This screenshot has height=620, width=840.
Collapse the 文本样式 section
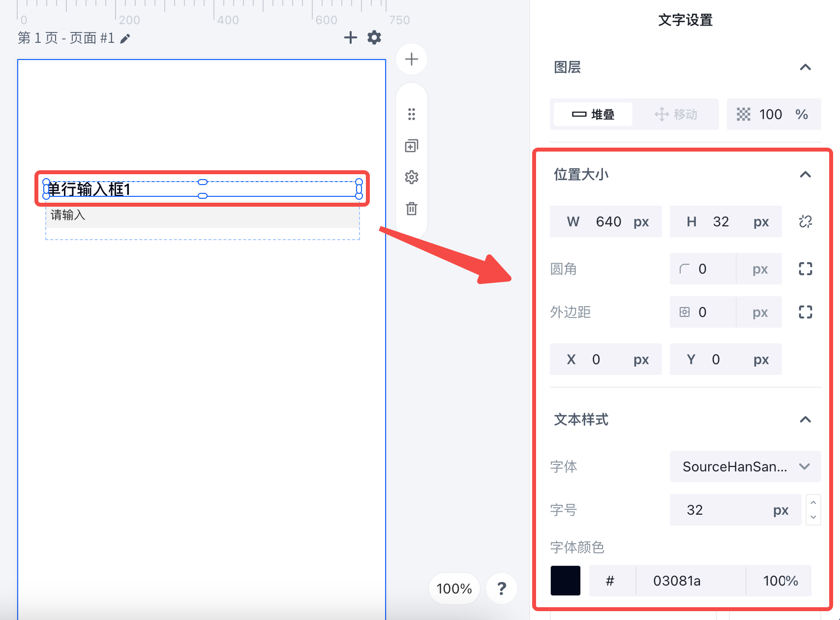coord(805,420)
